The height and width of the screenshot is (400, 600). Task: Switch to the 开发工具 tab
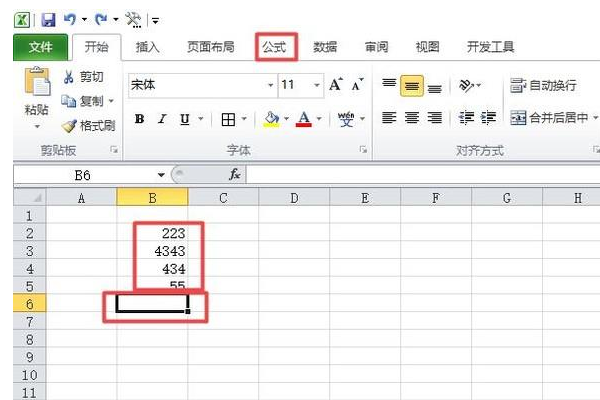pos(490,47)
